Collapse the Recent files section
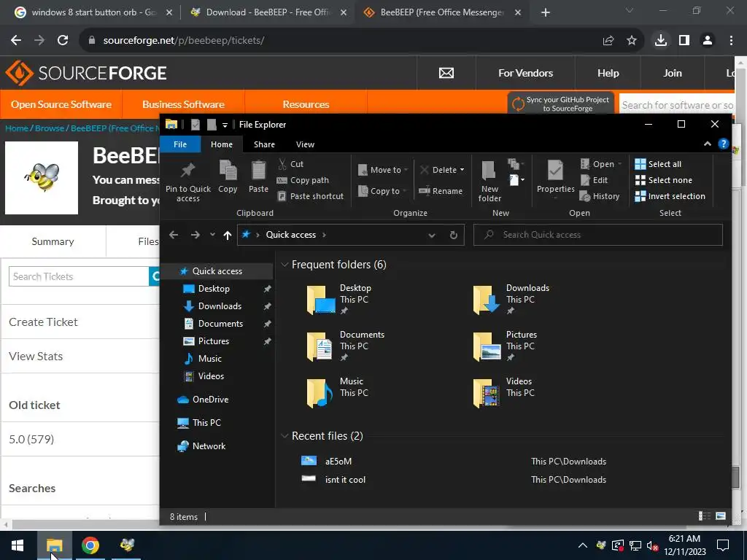The width and height of the screenshot is (747, 560). tap(285, 436)
